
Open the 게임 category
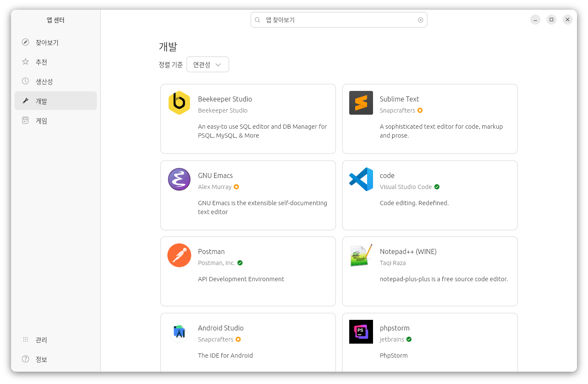pos(56,121)
